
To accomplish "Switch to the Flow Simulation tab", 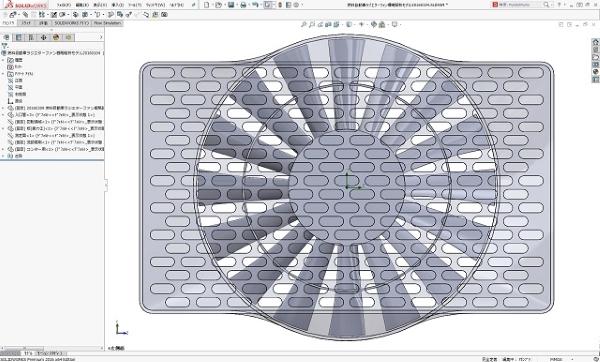I will 107,23.
